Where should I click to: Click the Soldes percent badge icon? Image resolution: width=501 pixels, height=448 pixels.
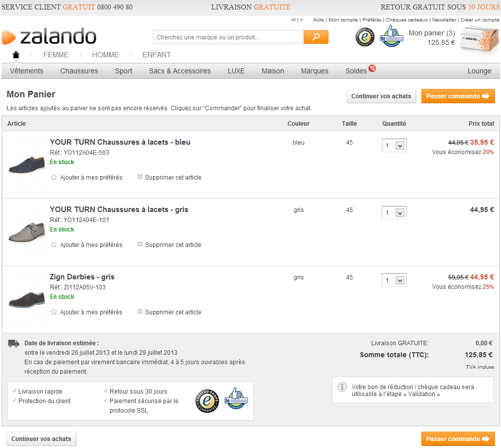tap(372, 68)
